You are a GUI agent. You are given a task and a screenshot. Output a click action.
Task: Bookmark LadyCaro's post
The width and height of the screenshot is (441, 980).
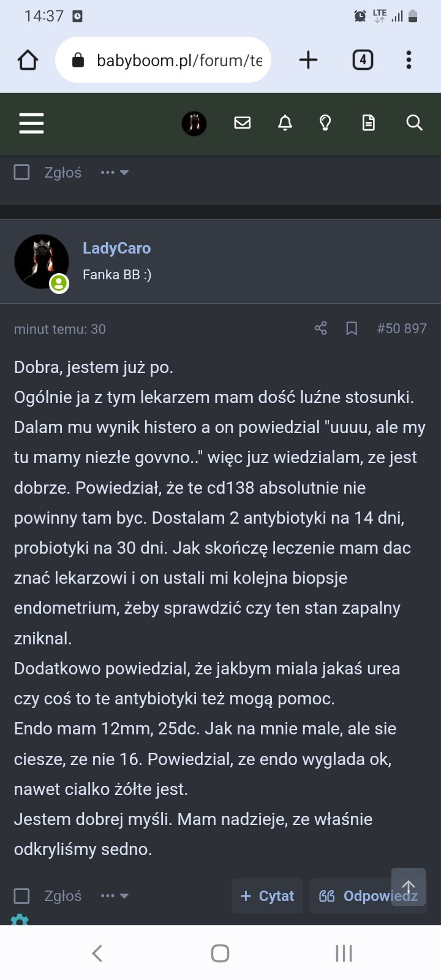352,328
